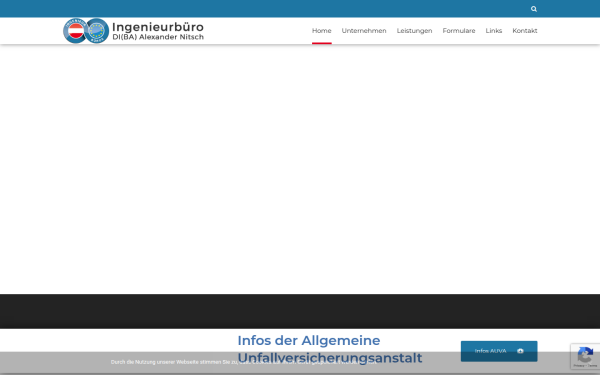Click the 'DI(BA) Alexander Nitsch' subtitle text

pos(158,37)
